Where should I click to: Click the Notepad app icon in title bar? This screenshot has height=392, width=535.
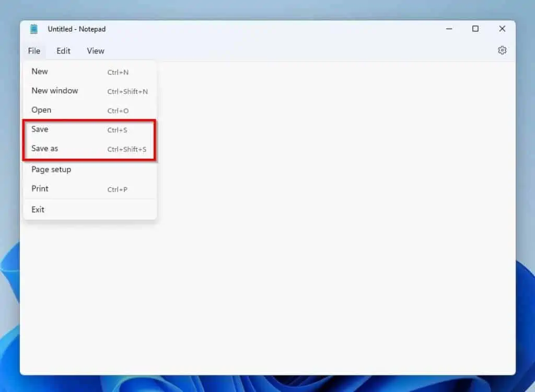click(x=34, y=29)
